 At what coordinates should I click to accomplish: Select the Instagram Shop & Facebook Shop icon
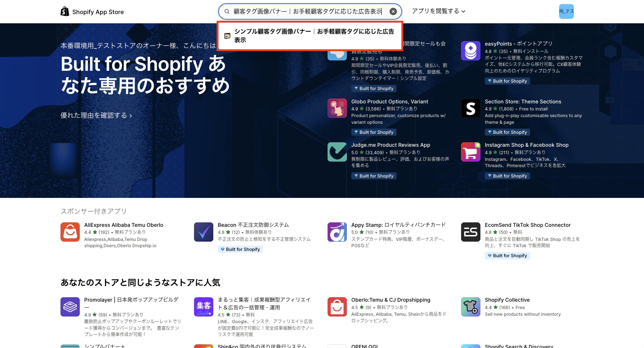(470, 152)
